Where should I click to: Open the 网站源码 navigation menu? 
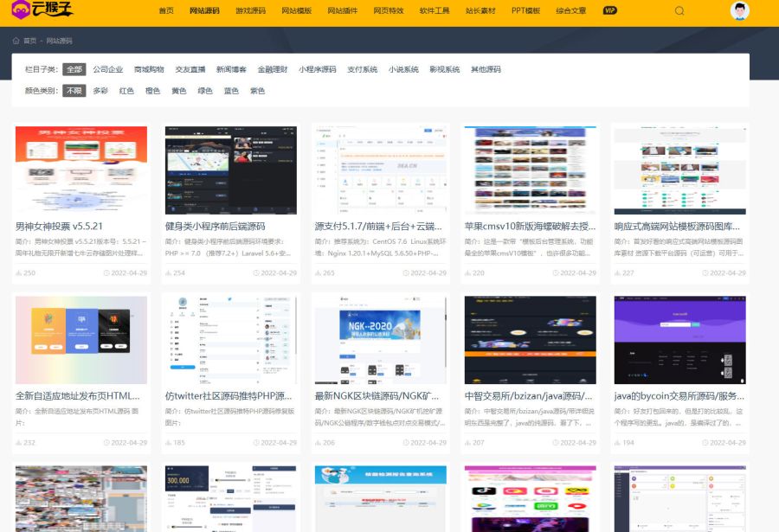coord(204,11)
